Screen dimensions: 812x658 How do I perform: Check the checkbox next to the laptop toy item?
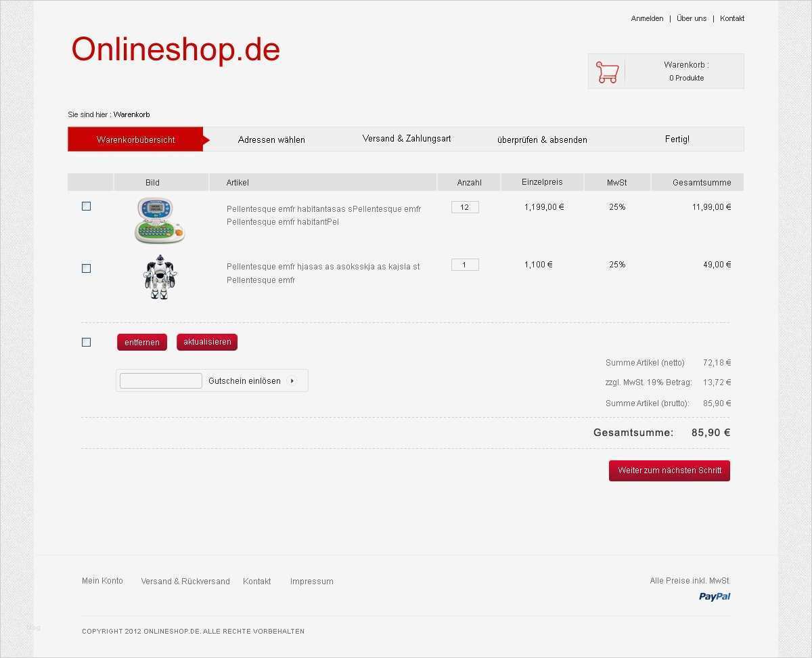coord(86,206)
